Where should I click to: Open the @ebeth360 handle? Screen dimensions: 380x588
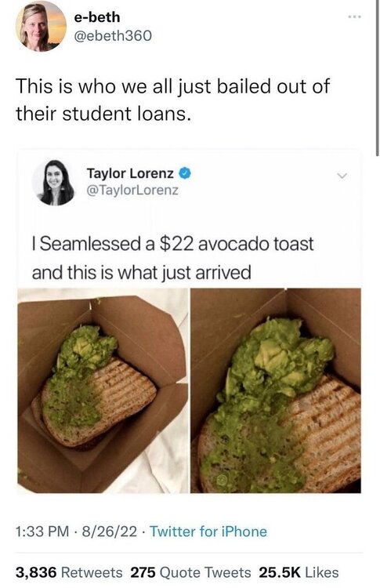[114, 35]
